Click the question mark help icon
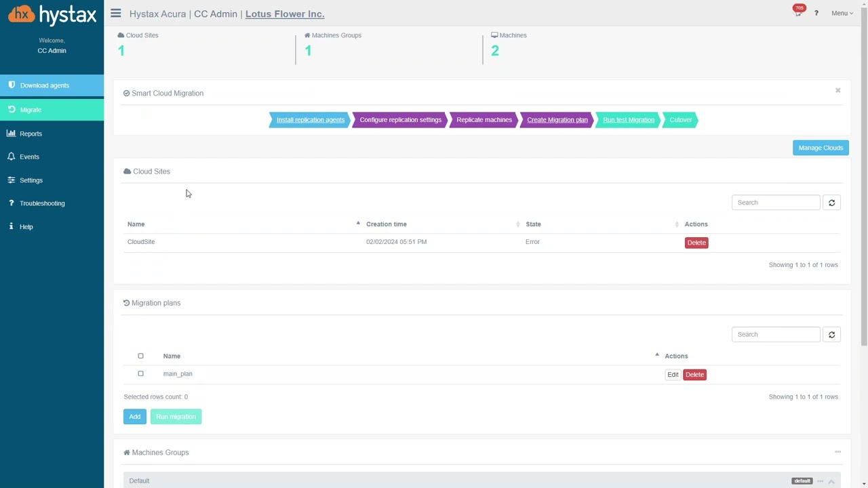Viewport: 868px width, 488px height. pyautogui.click(x=816, y=13)
